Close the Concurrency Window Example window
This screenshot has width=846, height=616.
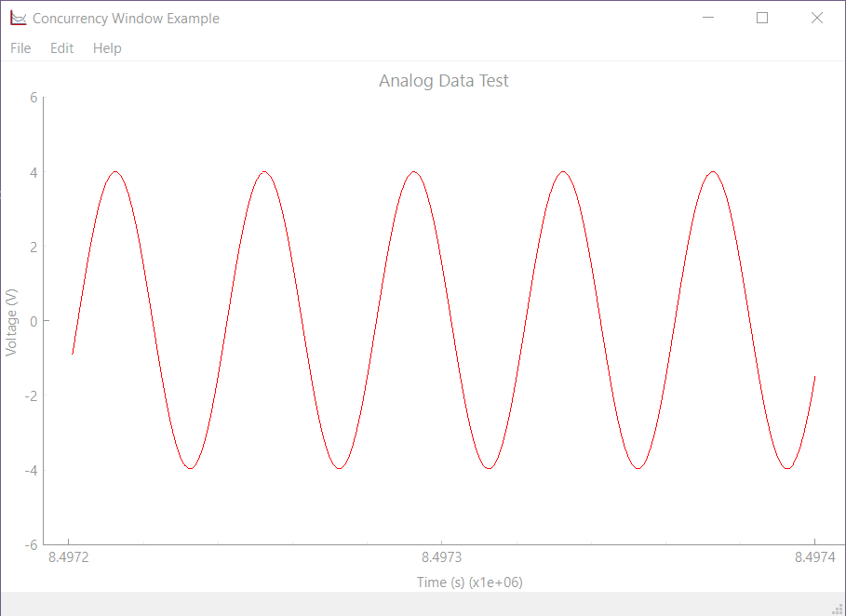click(x=817, y=18)
